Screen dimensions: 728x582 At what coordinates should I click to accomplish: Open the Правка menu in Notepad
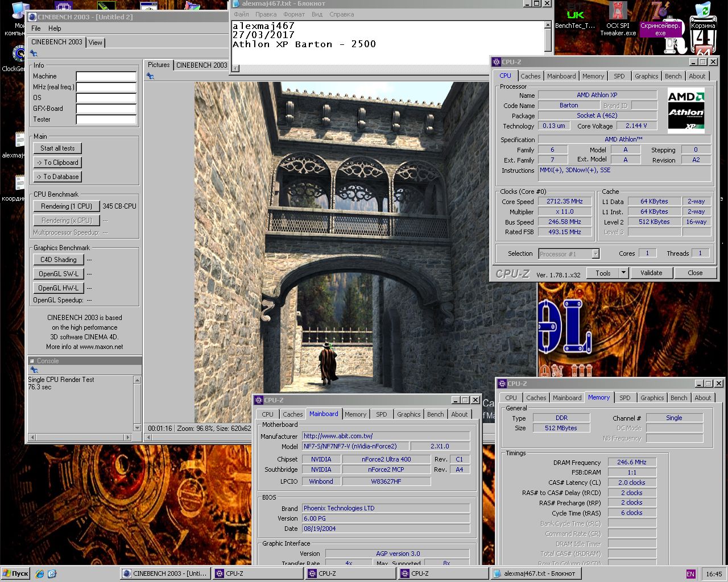click(266, 14)
